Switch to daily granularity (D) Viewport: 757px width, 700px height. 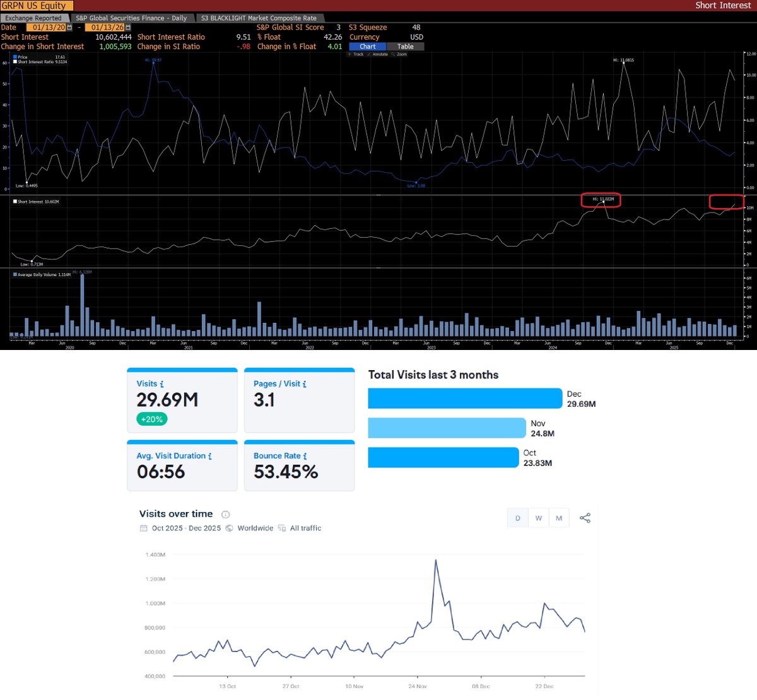[518, 518]
